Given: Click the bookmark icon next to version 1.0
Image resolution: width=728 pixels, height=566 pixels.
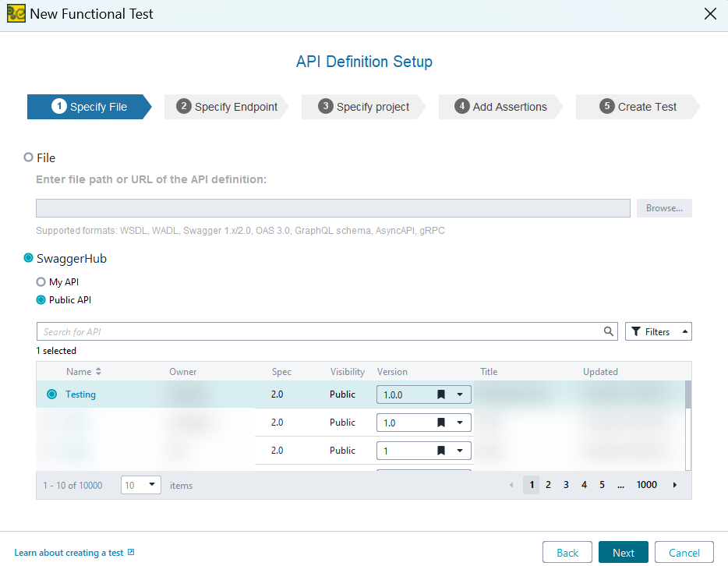Looking at the screenshot, I should pyautogui.click(x=441, y=422).
